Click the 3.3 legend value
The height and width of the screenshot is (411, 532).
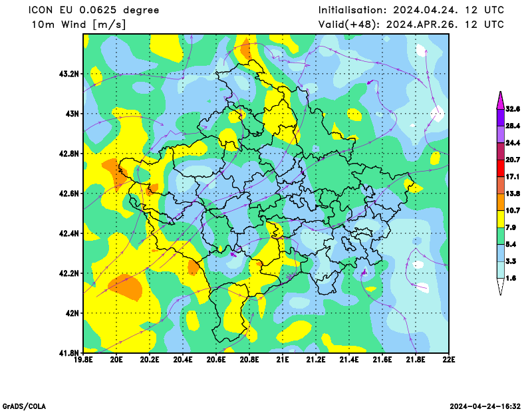511,261
